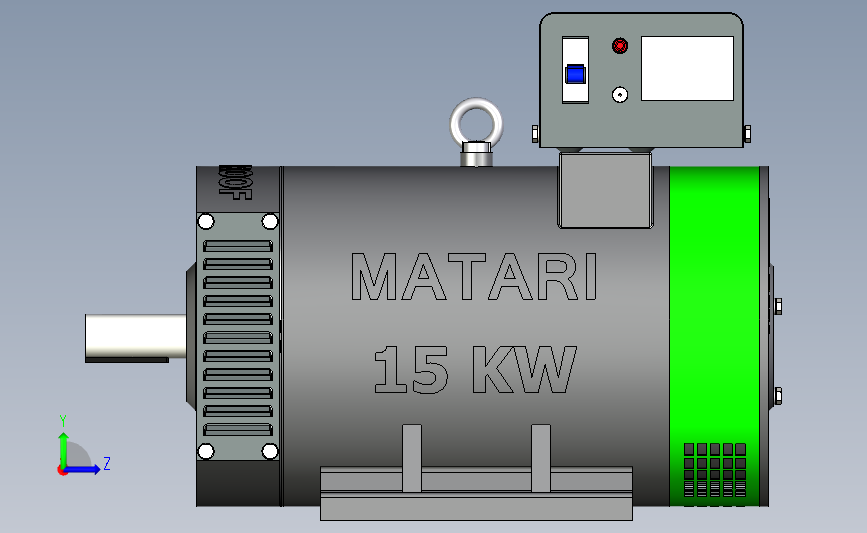
Task: Click upper-left white hole on vent cover
Action: [x=206, y=222]
